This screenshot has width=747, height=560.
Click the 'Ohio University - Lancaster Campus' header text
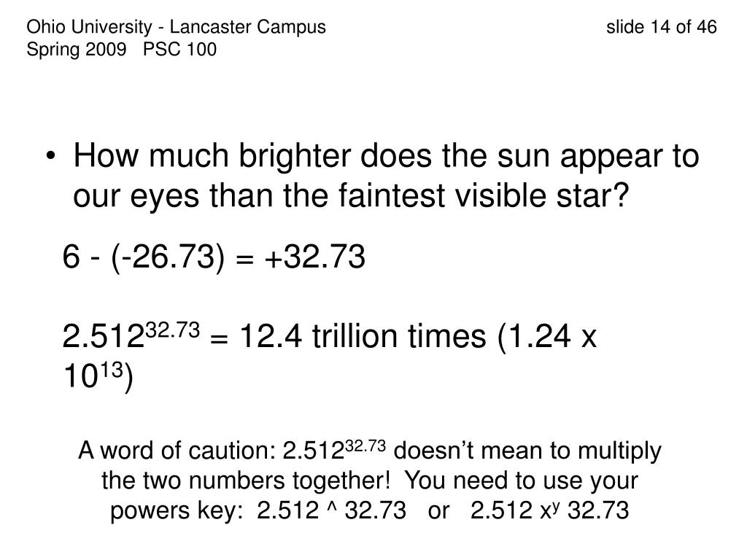176,27
